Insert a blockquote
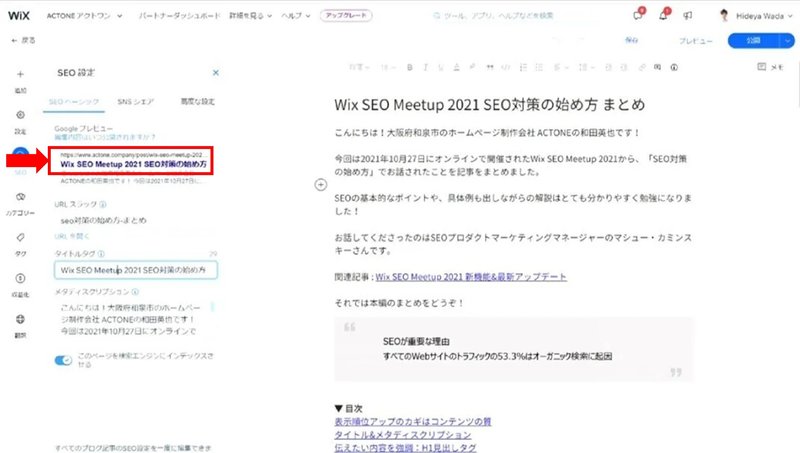Image resolution: width=800 pixels, height=453 pixels. (x=490, y=67)
